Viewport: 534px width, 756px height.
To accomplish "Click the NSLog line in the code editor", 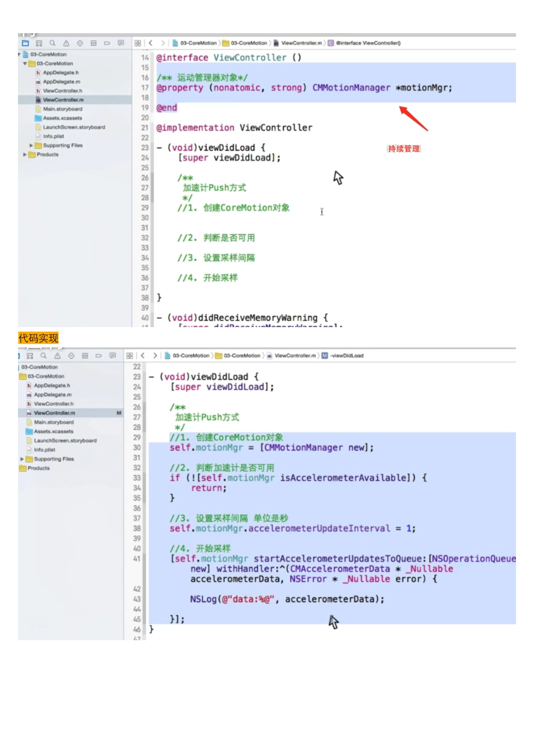I will (x=287, y=599).
